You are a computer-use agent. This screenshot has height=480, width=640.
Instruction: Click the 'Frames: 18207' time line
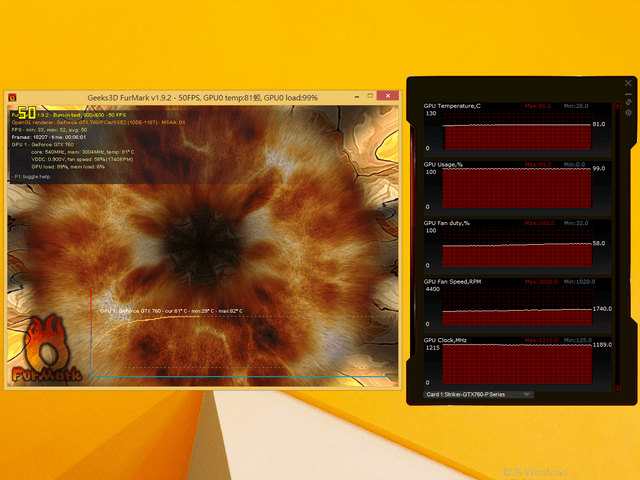click(49, 137)
